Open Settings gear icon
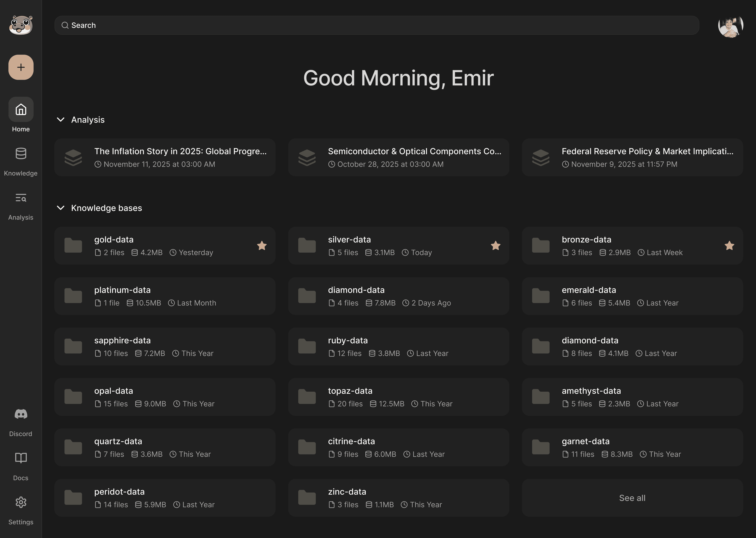The image size is (756, 538). [21, 502]
